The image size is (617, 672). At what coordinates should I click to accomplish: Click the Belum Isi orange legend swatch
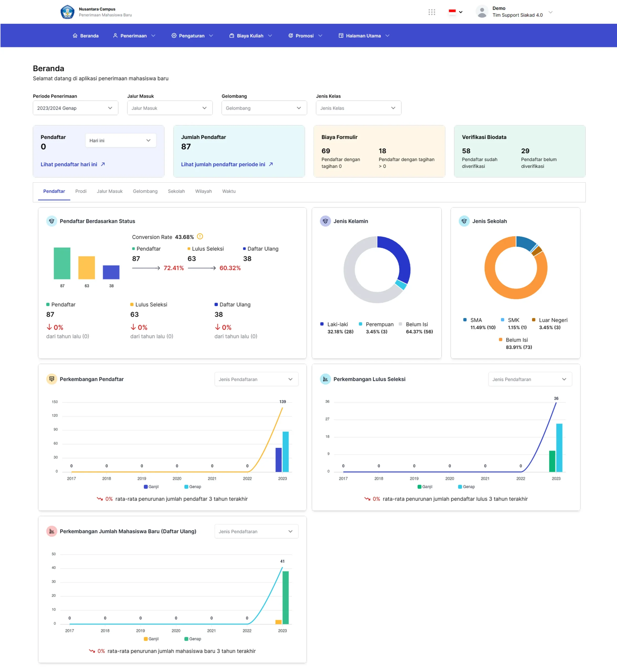[x=500, y=340]
